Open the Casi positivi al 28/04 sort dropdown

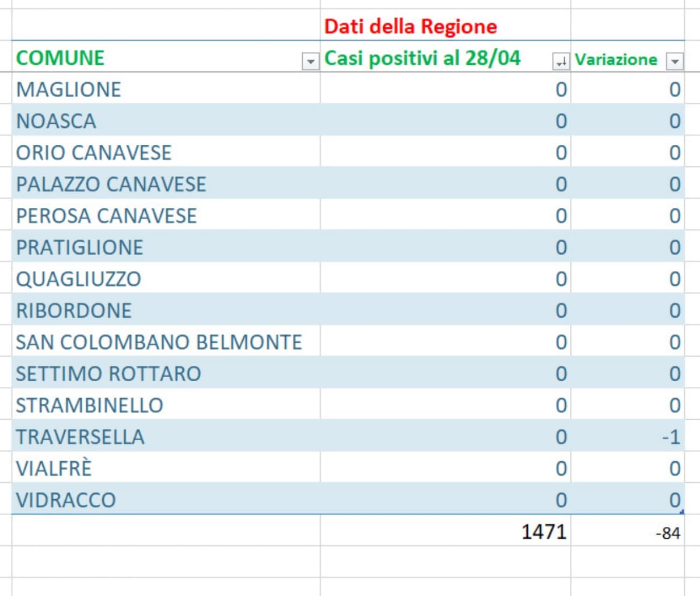561,61
